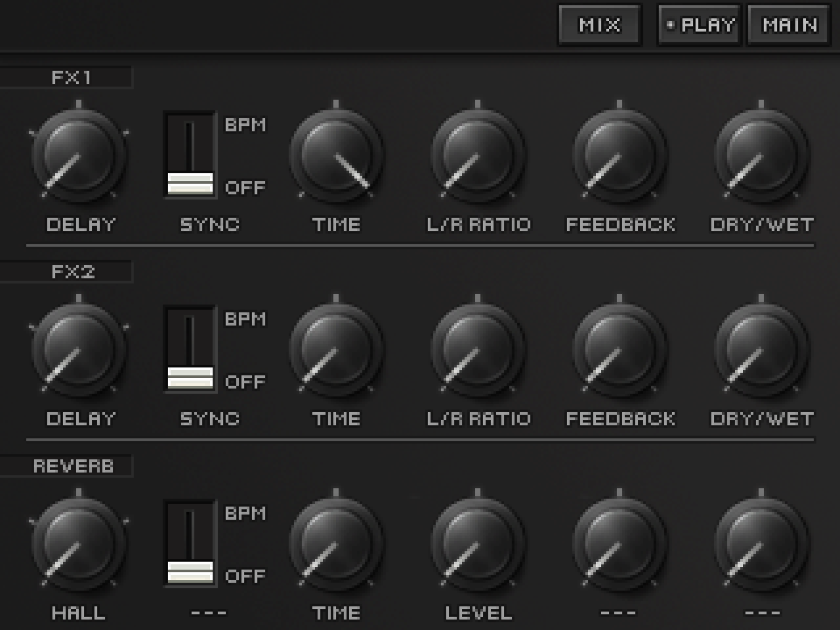The width and height of the screenshot is (840, 630).
Task: Click the FX1 effect type knob labeled DELAY
Action: coord(79,156)
